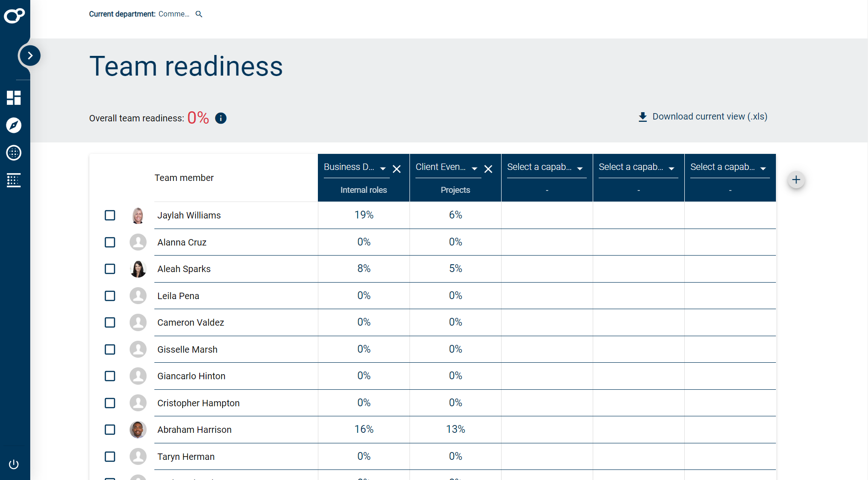The width and height of the screenshot is (868, 480).
Task: Open the Business D... capability dropdown
Action: (383, 169)
